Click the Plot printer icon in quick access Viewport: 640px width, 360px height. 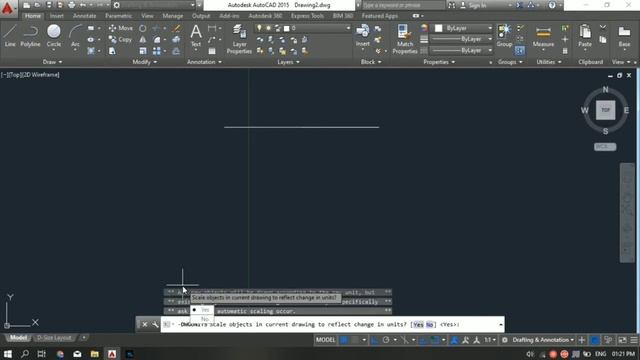tap(71, 5)
